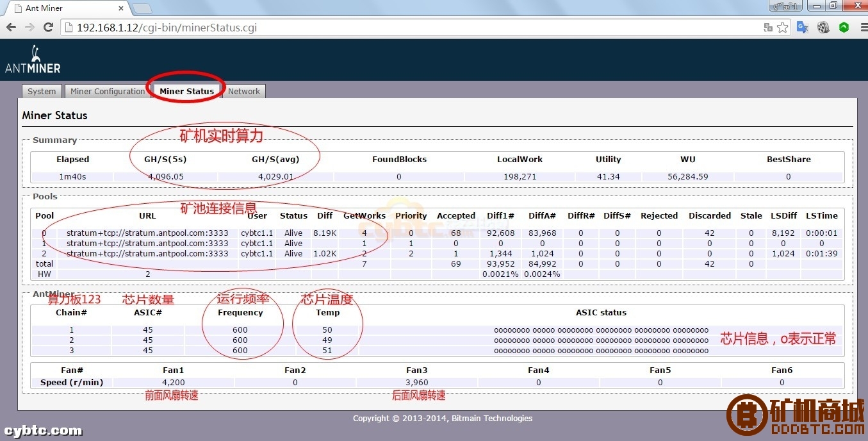Screen dimensions: 868x441
Task: Click the LSTime value 0:01:39
Action: point(822,254)
